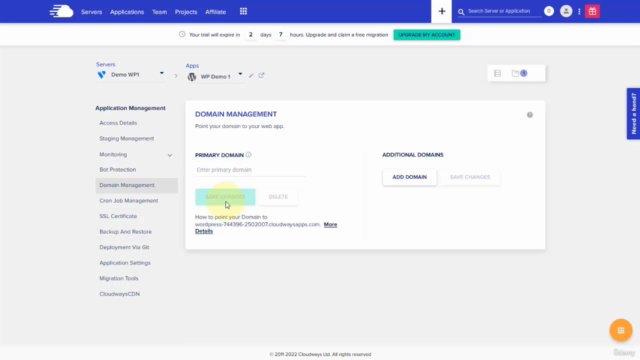Click the Domain Management help icon

point(529,115)
